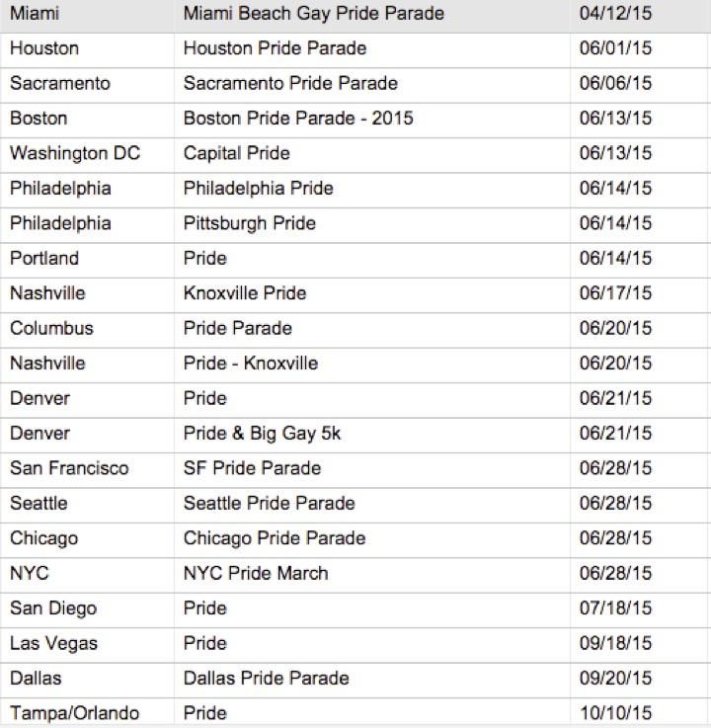Select the NYC Pride March cell
This screenshot has width=711, height=728.
click(x=256, y=573)
